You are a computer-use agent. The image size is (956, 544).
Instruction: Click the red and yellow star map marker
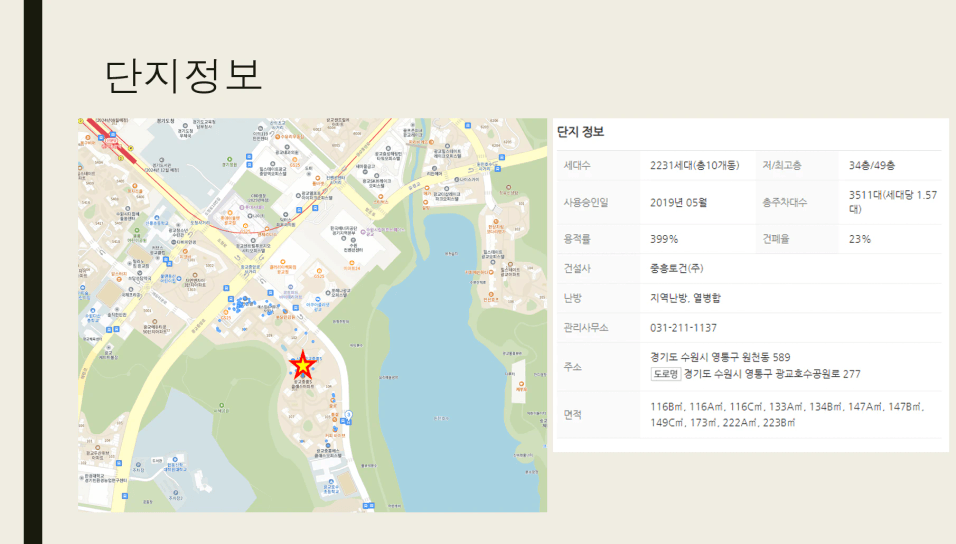(302, 365)
